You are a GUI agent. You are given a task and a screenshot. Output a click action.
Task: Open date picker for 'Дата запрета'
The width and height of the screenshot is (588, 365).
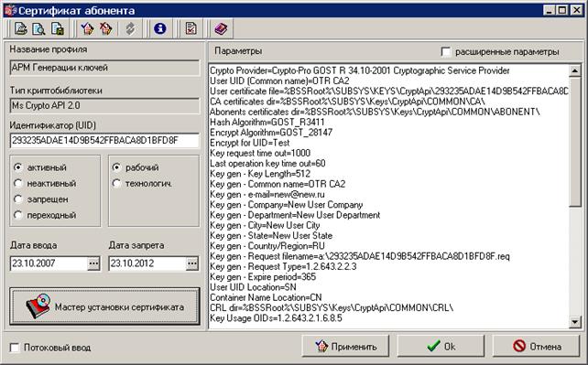(192, 263)
